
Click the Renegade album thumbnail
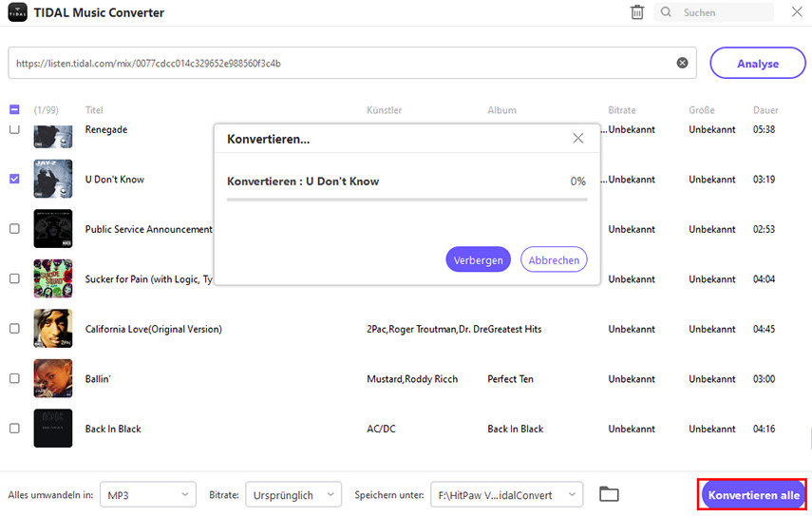[53, 136]
